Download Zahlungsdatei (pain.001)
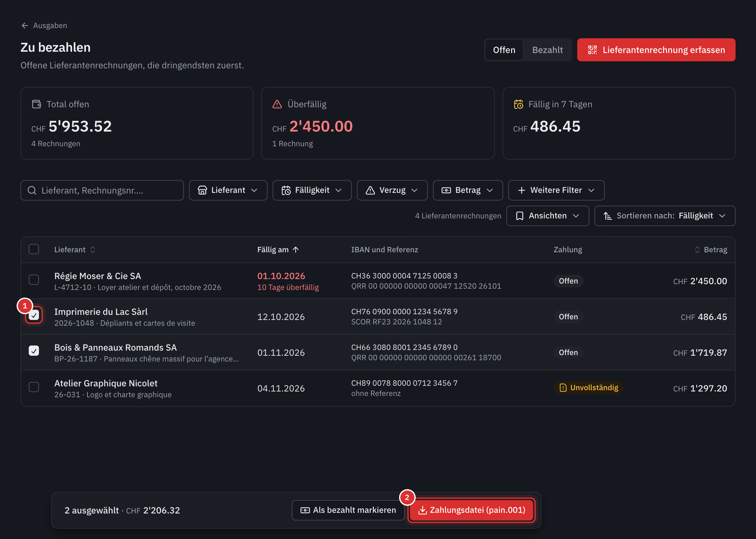The image size is (756, 539). click(x=472, y=510)
